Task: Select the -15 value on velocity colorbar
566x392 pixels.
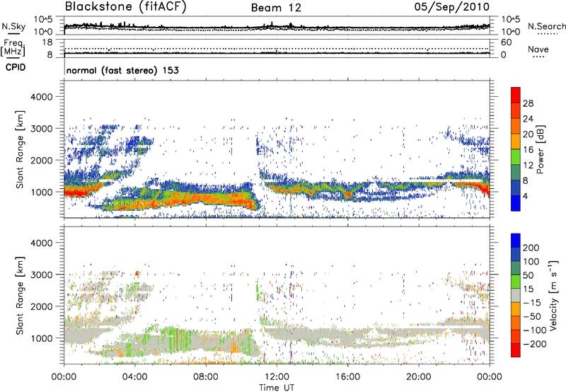Action: [x=532, y=303]
